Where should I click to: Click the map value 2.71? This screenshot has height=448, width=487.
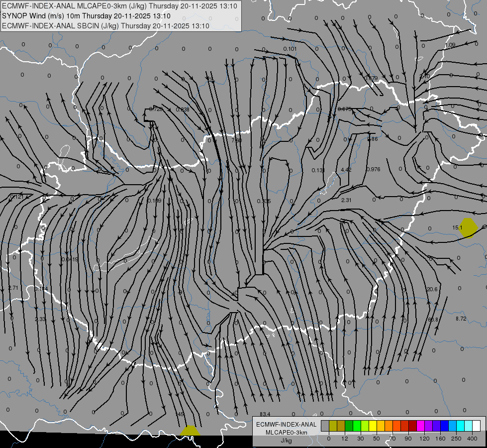point(13,288)
